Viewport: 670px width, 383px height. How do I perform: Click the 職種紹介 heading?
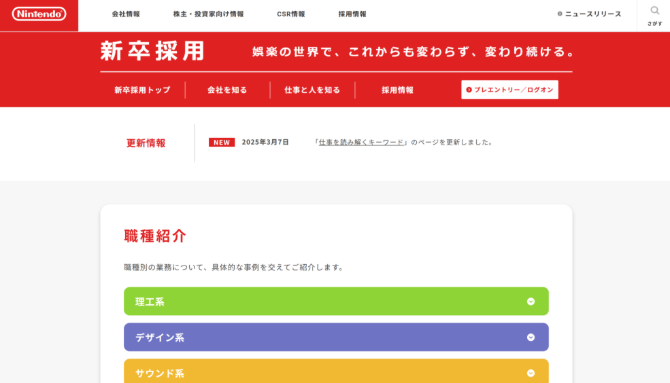tap(155, 236)
